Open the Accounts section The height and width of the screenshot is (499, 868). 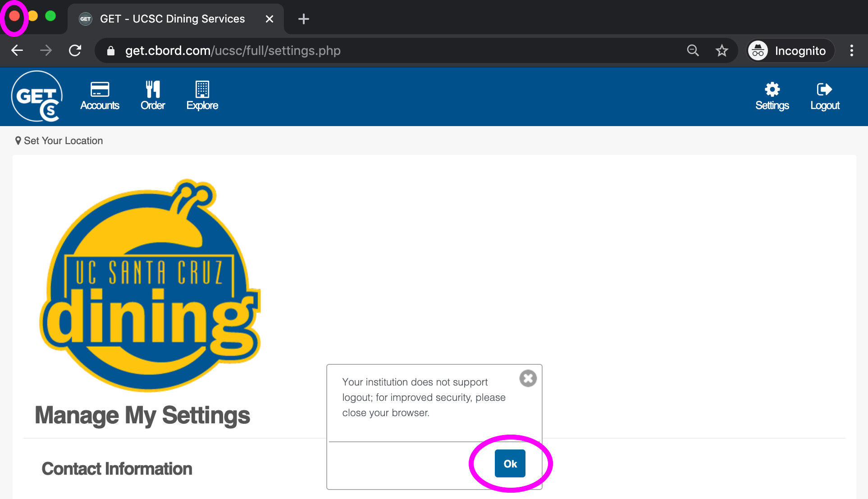[100, 96]
